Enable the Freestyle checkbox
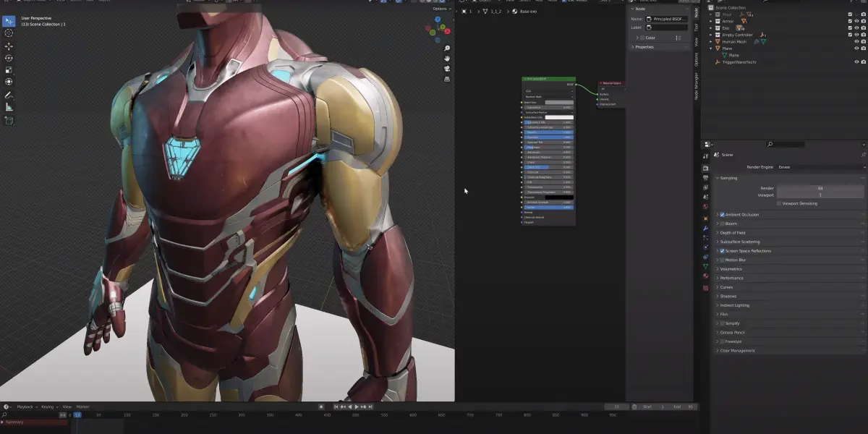Image resolution: width=868 pixels, height=434 pixels. click(723, 341)
